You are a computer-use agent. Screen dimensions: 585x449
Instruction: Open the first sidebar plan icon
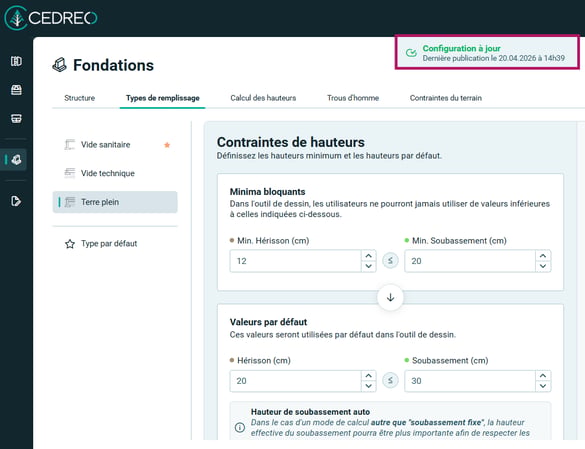point(16,61)
